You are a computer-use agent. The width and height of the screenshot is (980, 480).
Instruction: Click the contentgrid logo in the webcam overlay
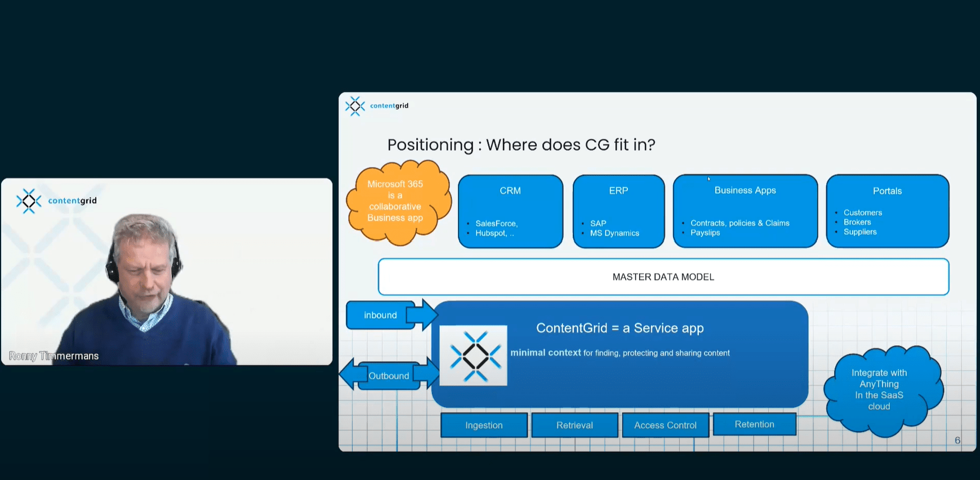click(x=56, y=201)
